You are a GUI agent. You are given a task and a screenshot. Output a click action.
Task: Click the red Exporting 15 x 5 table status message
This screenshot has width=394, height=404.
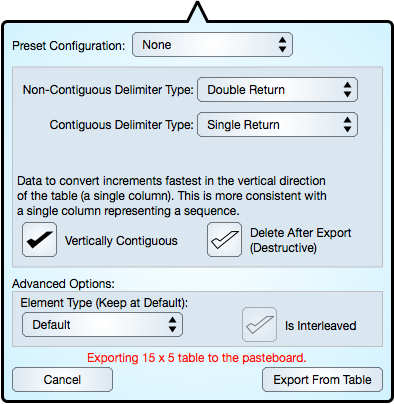point(197,358)
